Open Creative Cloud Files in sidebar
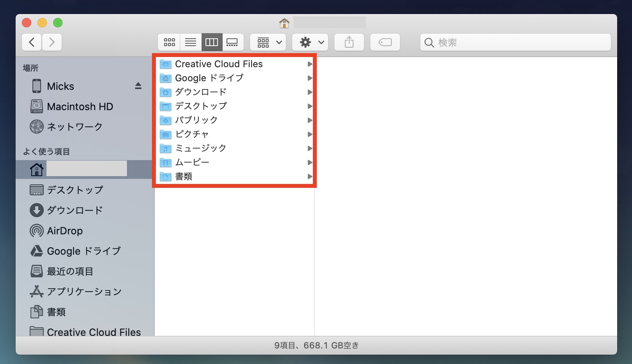The width and height of the screenshot is (632, 364). click(85, 332)
